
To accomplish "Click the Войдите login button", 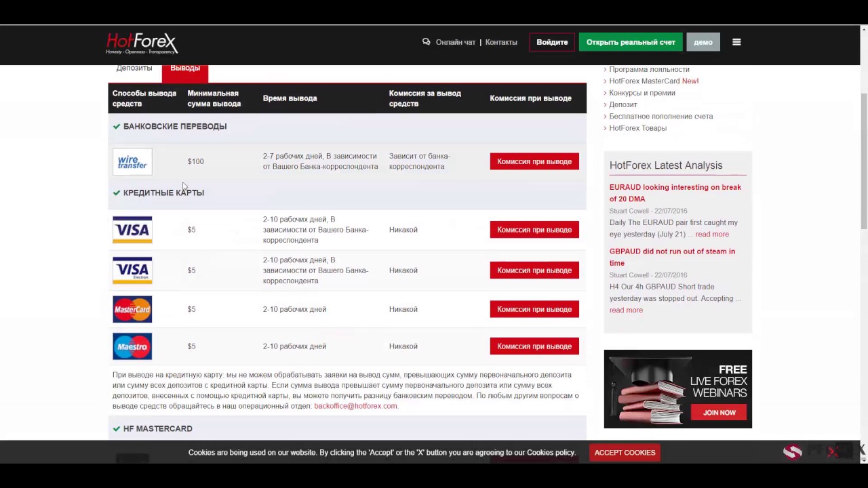I will (x=552, y=42).
